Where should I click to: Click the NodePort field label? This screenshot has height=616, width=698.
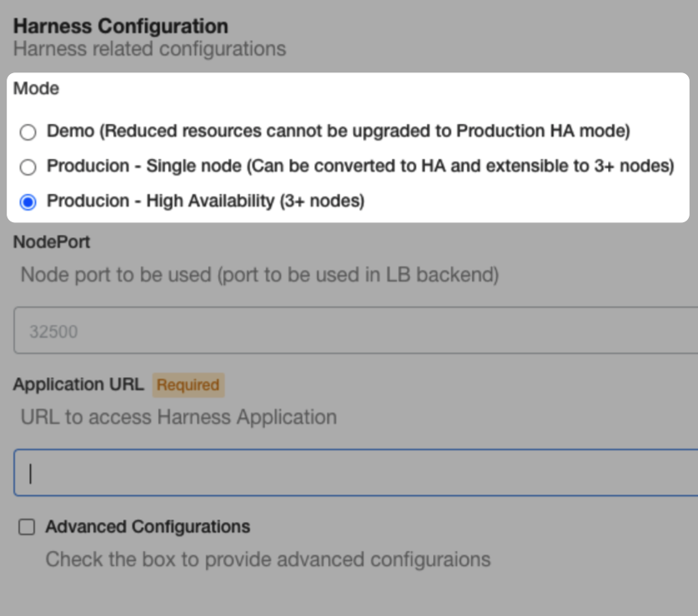(x=52, y=242)
